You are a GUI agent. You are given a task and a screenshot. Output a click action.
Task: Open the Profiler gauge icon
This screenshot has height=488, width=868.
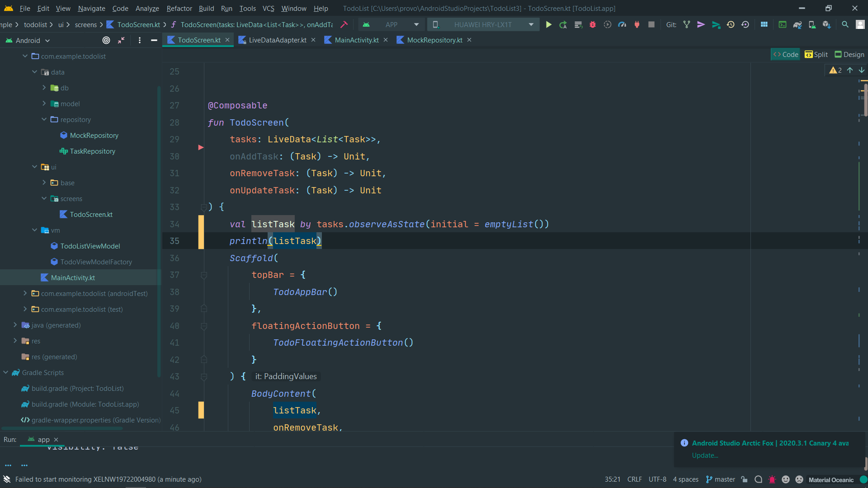(622, 25)
